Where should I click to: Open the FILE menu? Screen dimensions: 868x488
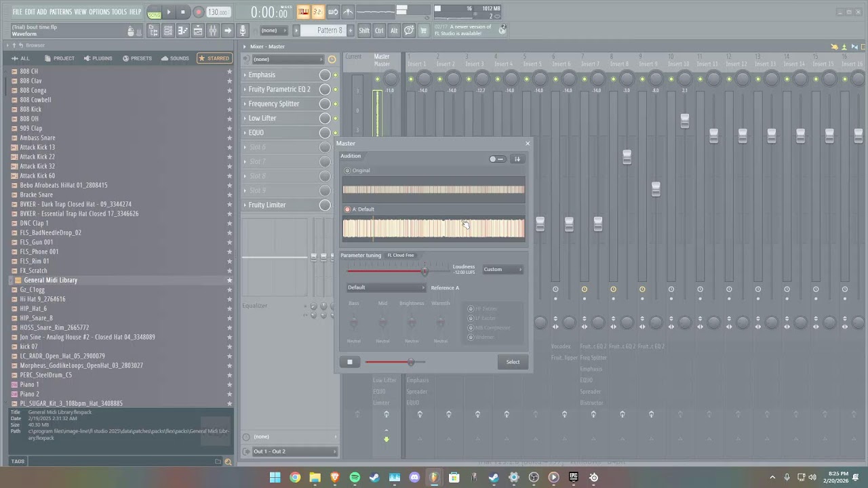(17, 12)
